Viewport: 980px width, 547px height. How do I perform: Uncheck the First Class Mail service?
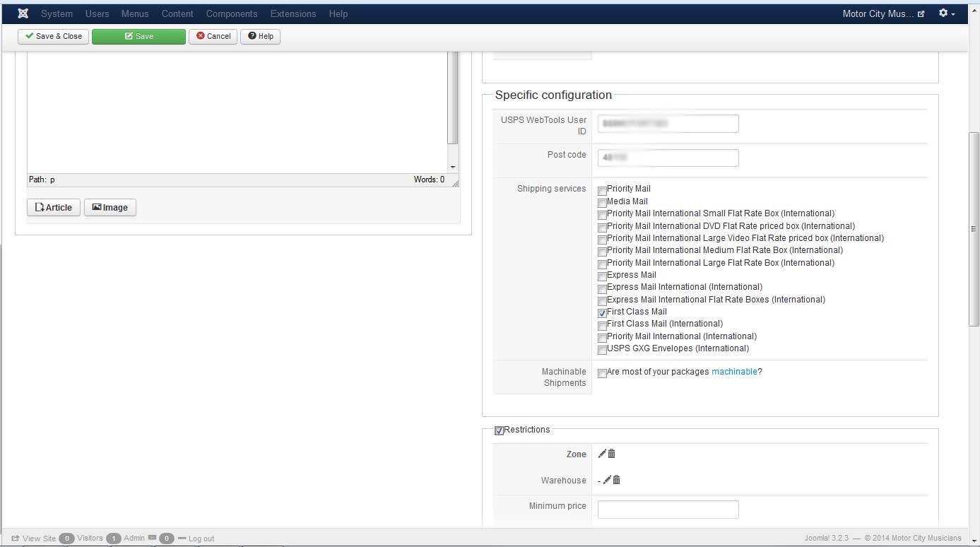pos(602,313)
